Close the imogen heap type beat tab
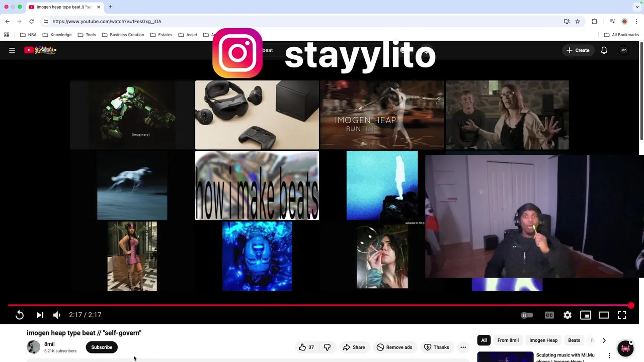The width and height of the screenshot is (644, 362). click(99, 7)
